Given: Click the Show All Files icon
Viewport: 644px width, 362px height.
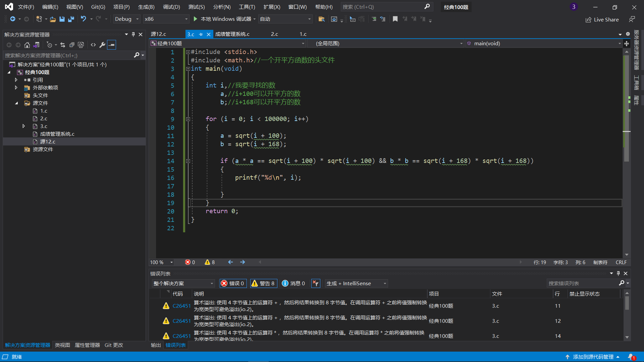Looking at the screenshot, I should pyautogui.click(x=81, y=45).
